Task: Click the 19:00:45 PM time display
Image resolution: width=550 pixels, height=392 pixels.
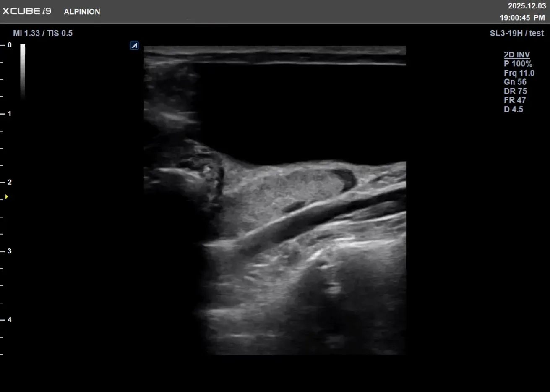Action: [x=522, y=18]
